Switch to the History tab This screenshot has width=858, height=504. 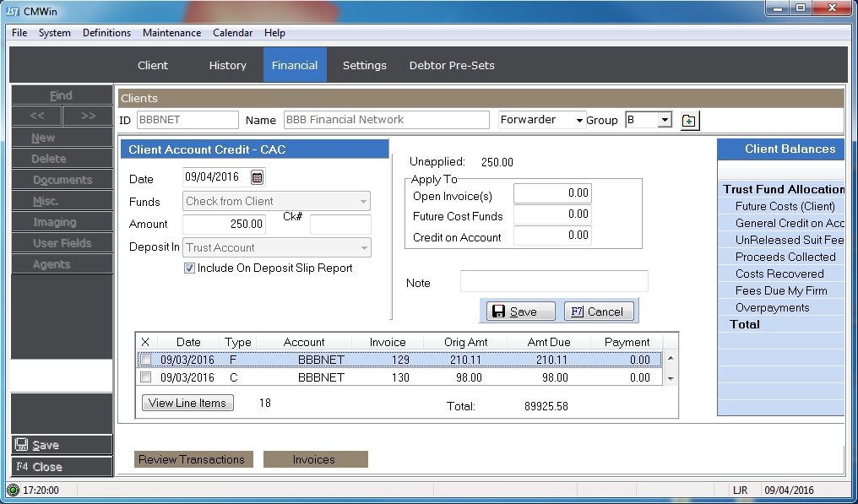(x=227, y=65)
